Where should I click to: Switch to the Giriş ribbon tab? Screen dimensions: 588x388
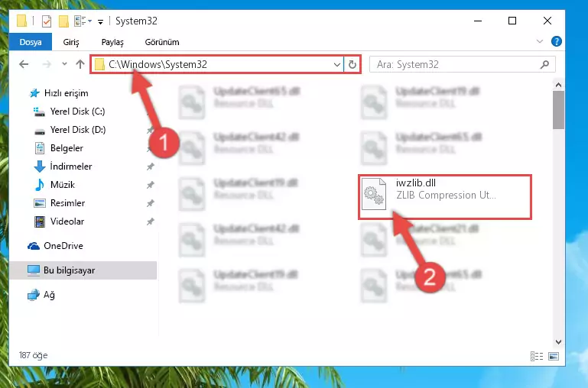click(71, 42)
